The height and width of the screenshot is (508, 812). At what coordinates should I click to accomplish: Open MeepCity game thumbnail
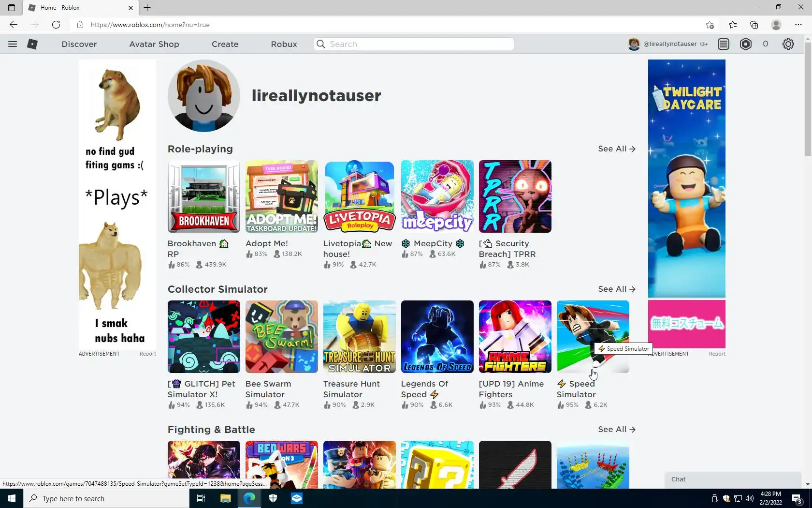pos(437,196)
